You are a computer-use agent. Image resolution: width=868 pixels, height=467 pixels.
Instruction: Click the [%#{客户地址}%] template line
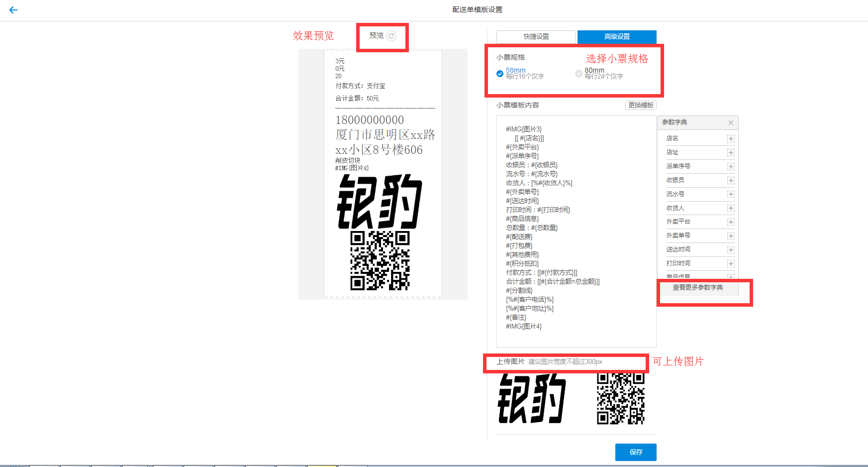[530, 308]
